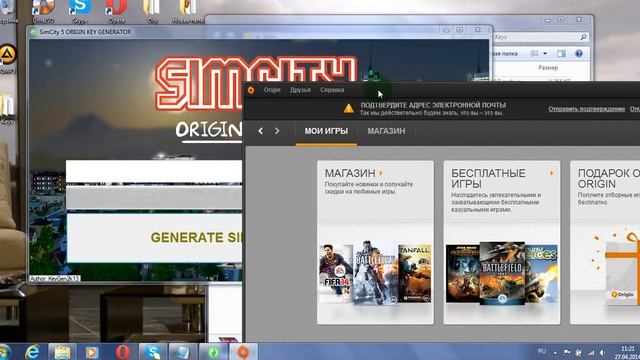This screenshot has height=360, width=640.
Task: Open the green key generator taskbar icon
Action: (x=213, y=352)
